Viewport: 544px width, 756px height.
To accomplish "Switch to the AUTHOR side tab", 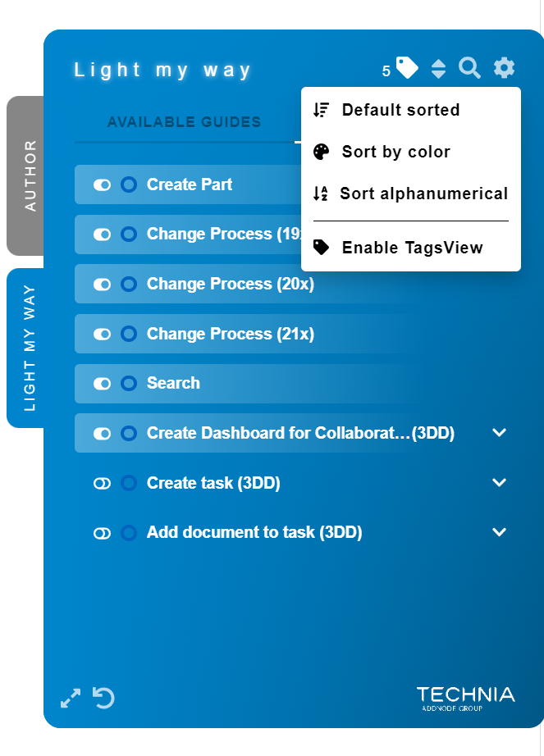I will [x=25, y=175].
